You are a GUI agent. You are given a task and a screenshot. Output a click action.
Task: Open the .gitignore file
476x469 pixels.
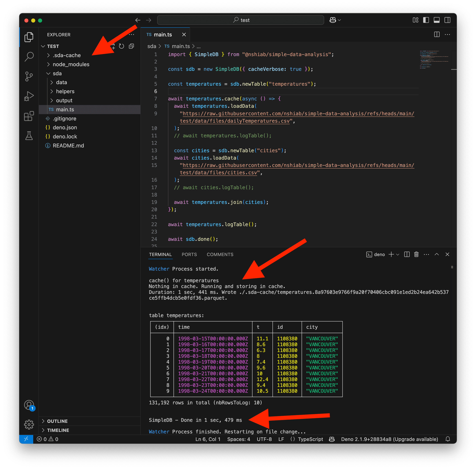(x=65, y=119)
